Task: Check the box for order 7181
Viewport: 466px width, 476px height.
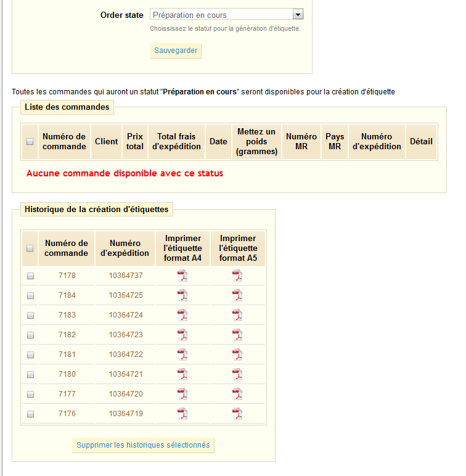Action: click(30, 355)
